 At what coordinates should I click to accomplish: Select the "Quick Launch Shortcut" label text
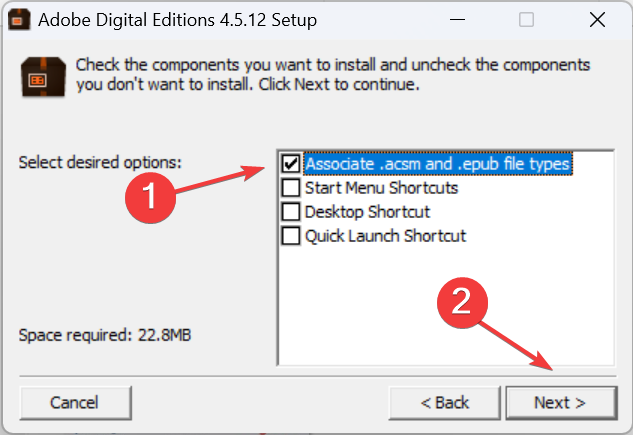click(x=385, y=236)
